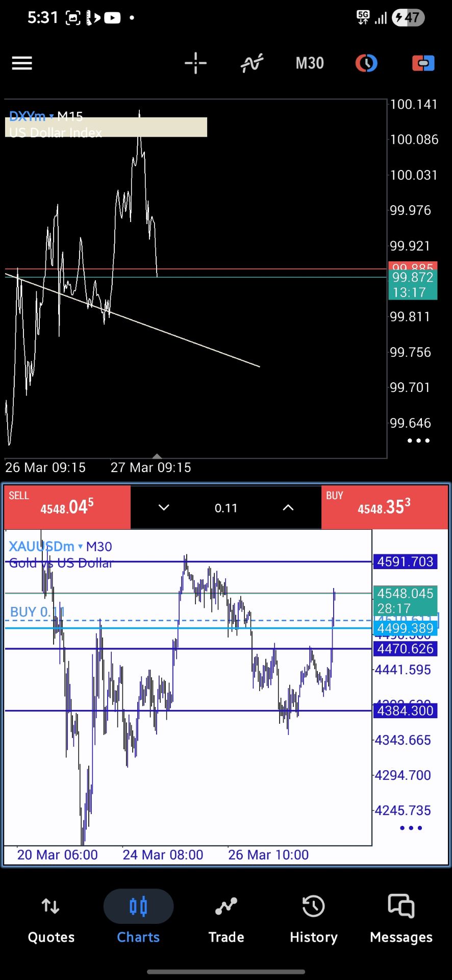
Task: Increase lot volume with up chevron
Action: [x=288, y=507]
